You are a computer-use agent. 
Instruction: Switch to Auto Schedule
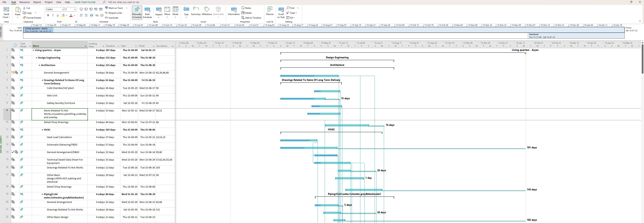point(148,13)
